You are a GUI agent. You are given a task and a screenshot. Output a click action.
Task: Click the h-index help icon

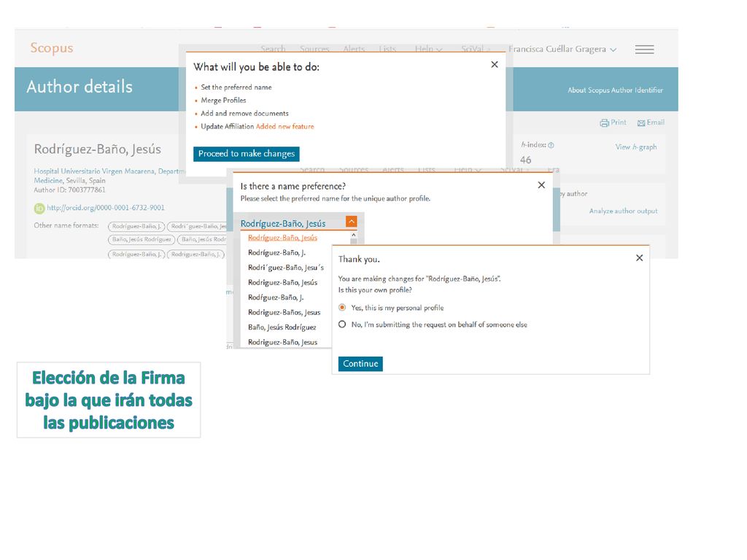click(551, 145)
